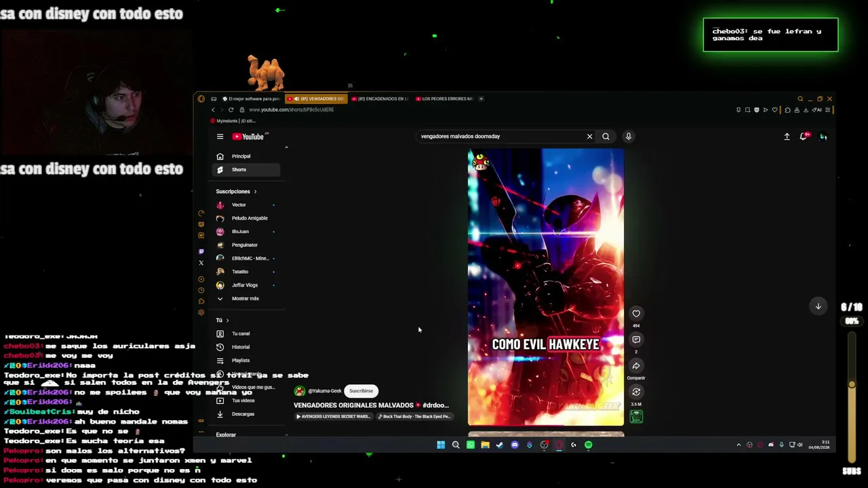Switch to LOS PEORES ERRORES tab
Image resolution: width=868 pixels, height=488 pixels.
(x=444, y=99)
